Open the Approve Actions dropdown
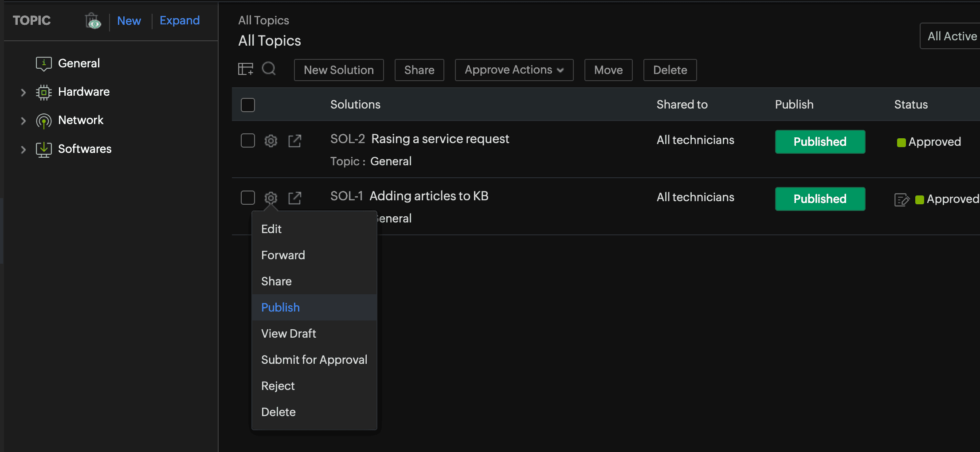The height and width of the screenshot is (452, 980). (514, 70)
